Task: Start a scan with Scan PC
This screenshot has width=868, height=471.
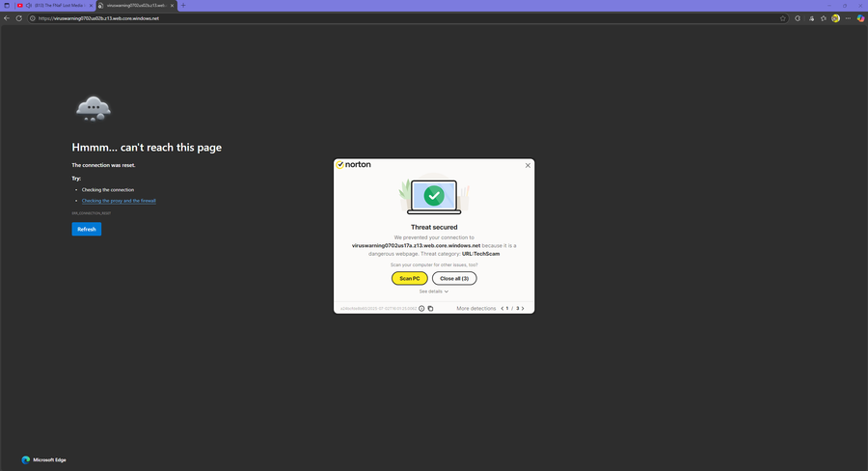Action: (410, 278)
